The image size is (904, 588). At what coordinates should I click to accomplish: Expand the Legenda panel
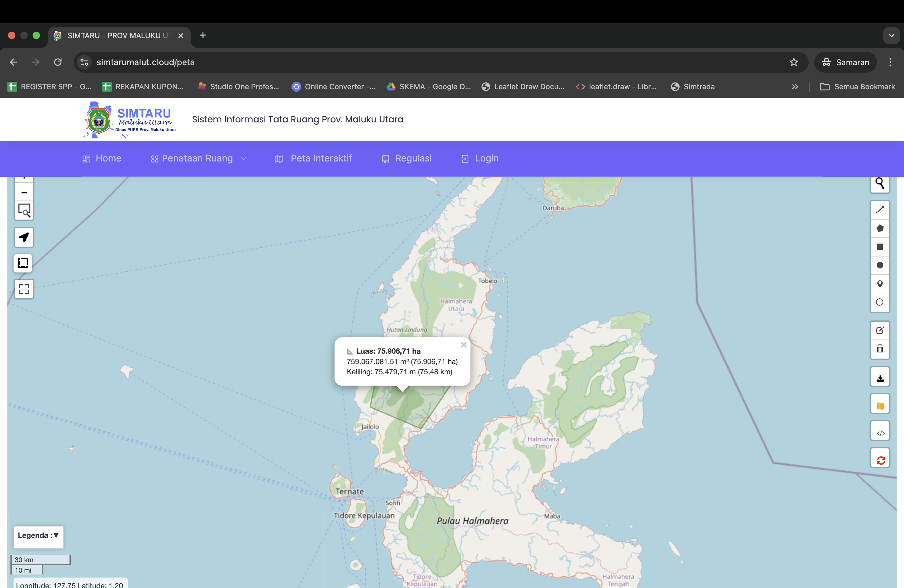(x=38, y=536)
